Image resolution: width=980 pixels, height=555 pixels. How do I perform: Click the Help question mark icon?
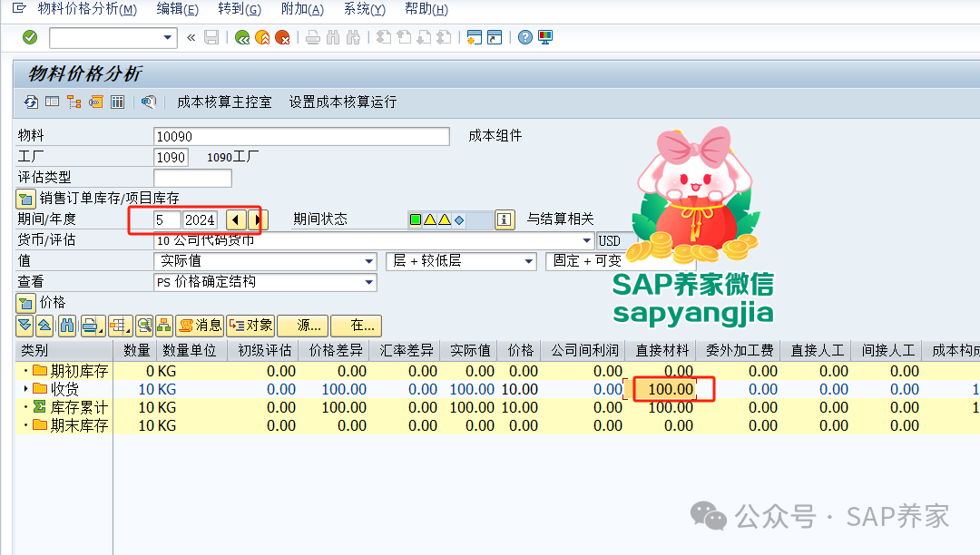pos(525,37)
